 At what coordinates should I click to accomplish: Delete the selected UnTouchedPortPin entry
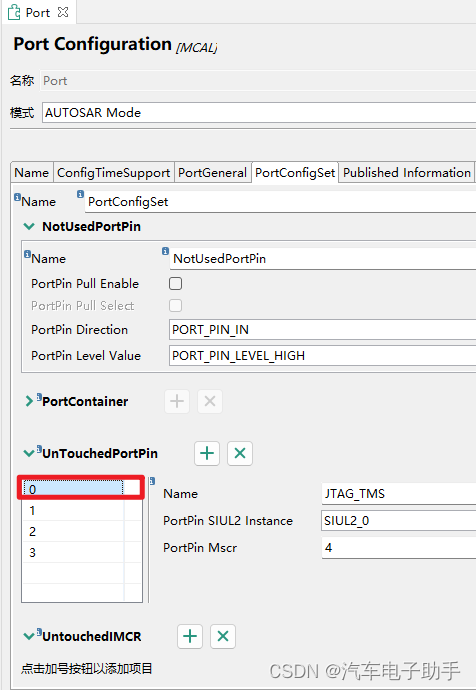click(x=240, y=453)
